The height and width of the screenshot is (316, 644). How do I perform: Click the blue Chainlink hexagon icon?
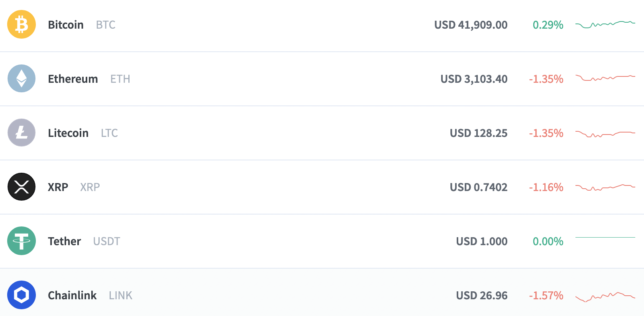click(22, 295)
